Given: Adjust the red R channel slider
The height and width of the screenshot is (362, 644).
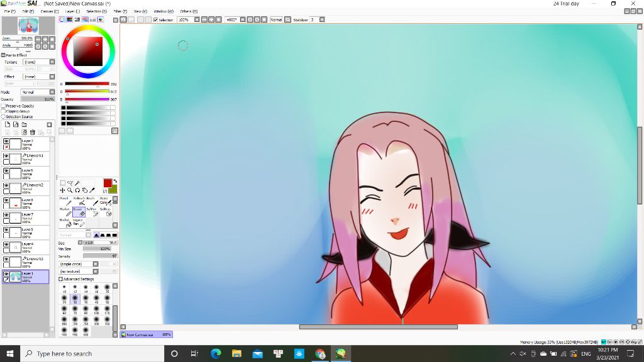Looking at the screenshot, I should (87, 84).
